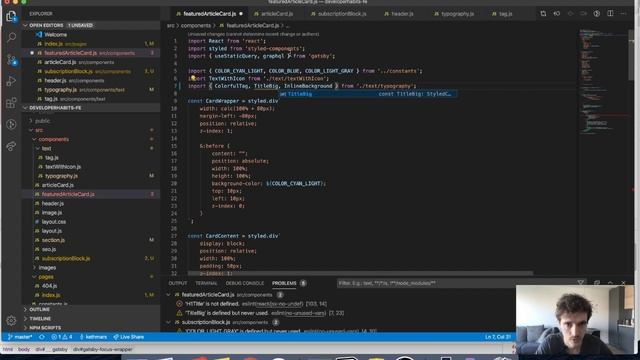The height and width of the screenshot is (360, 640).
Task: Collapse the pages folder
Action: tap(46, 277)
